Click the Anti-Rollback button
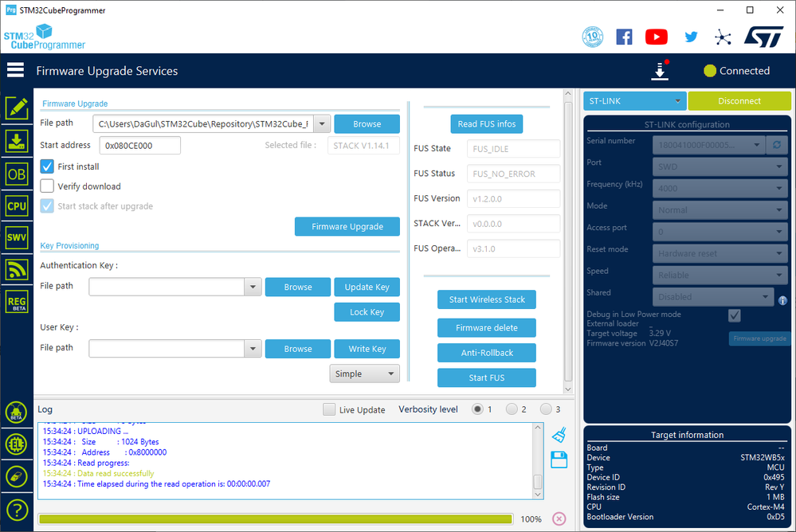This screenshot has width=796, height=532. point(486,353)
